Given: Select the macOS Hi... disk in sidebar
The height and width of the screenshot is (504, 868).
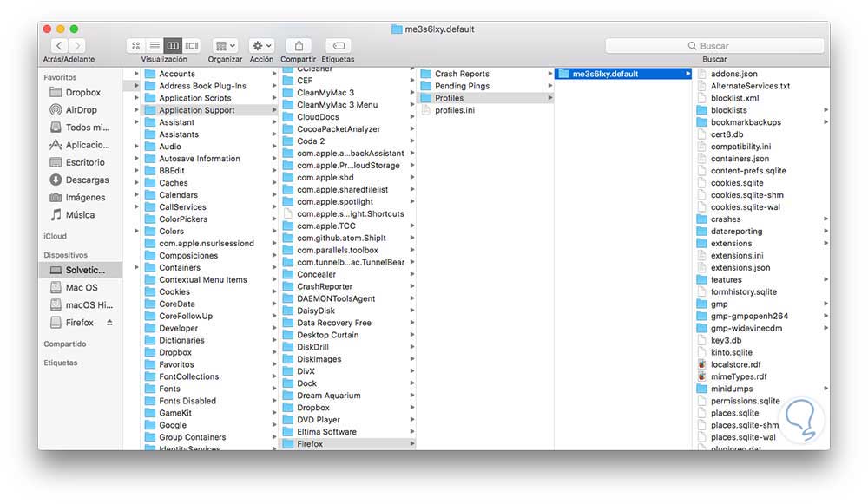Looking at the screenshot, I should [81, 304].
